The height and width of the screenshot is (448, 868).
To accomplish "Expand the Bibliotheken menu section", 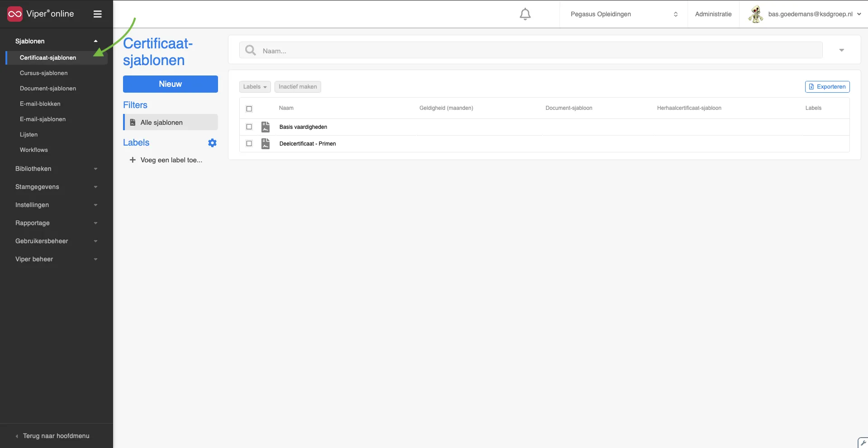I will (56, 169).
